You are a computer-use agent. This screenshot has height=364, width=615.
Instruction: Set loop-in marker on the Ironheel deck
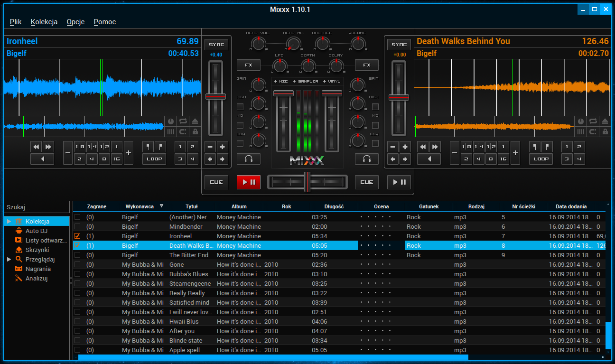pyautogui.click(x=148, y=147)
